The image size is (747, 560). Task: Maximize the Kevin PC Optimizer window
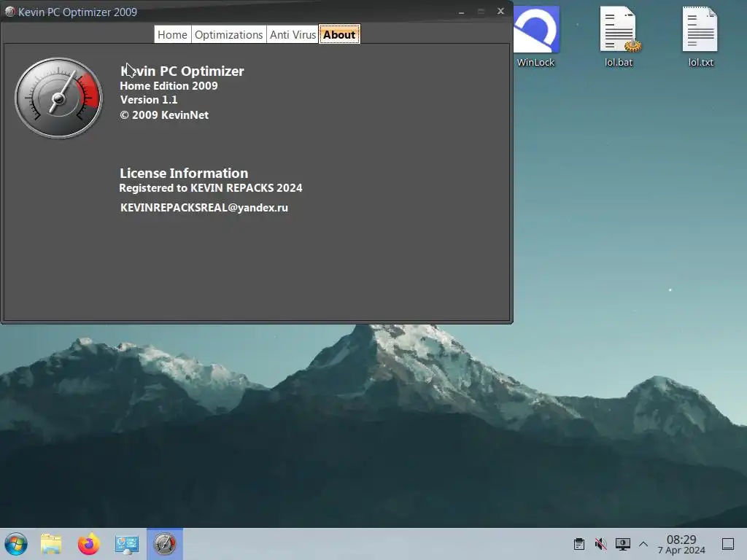coord(481,12)
